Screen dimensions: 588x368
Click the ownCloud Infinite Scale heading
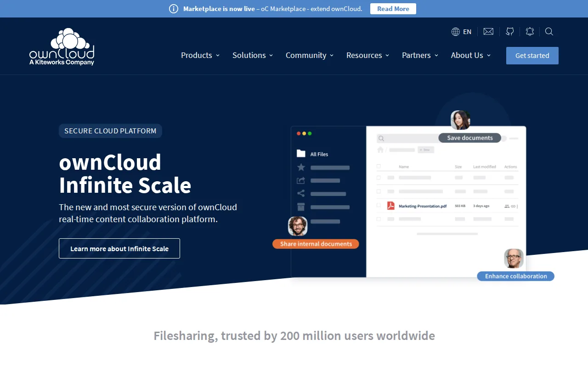[125, 173]
